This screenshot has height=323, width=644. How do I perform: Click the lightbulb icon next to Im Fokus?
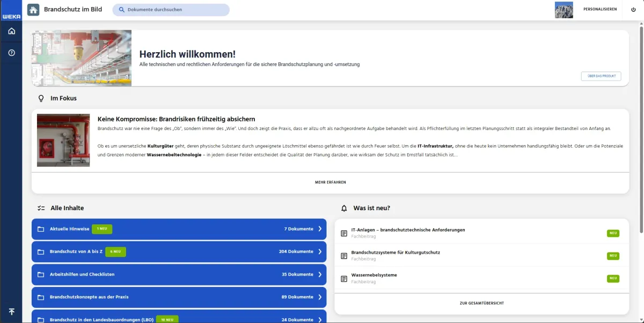click(41, 98)
